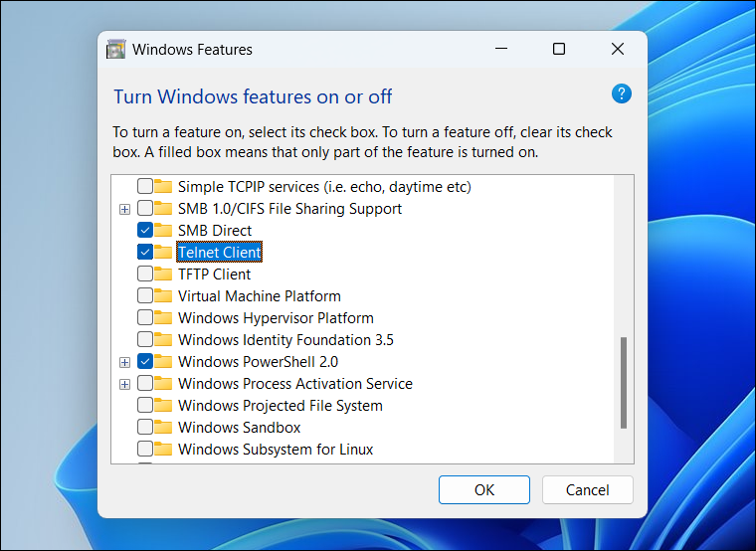Tick the Windows Projected File System checkbox
This screenshot has height=551, width=756.
145,405
